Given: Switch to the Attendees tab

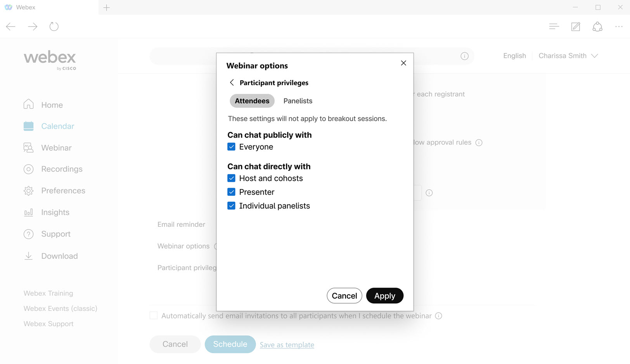Looking at the screenshot, I should pos(252,101).
